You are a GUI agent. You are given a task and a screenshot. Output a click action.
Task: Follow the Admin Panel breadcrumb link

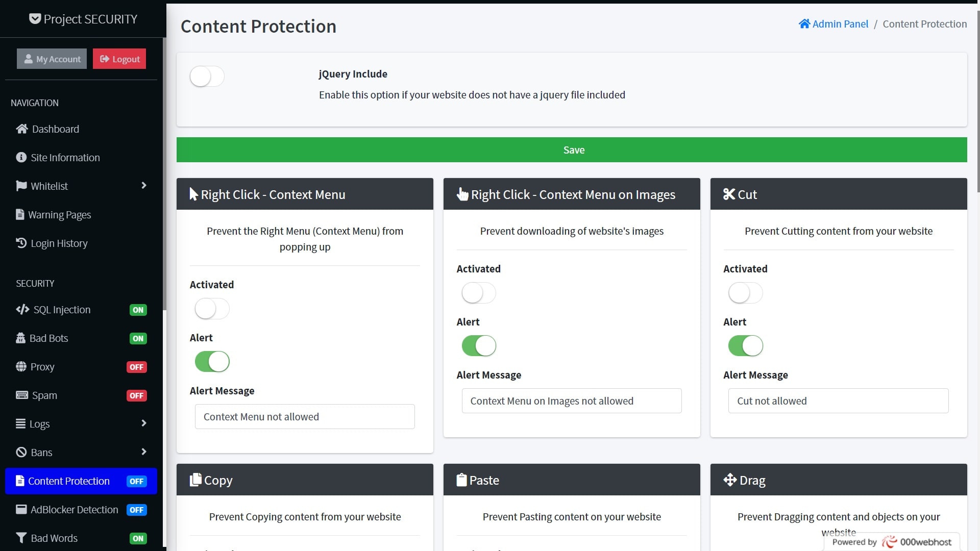pyautogui.click(x=840, y=23)
